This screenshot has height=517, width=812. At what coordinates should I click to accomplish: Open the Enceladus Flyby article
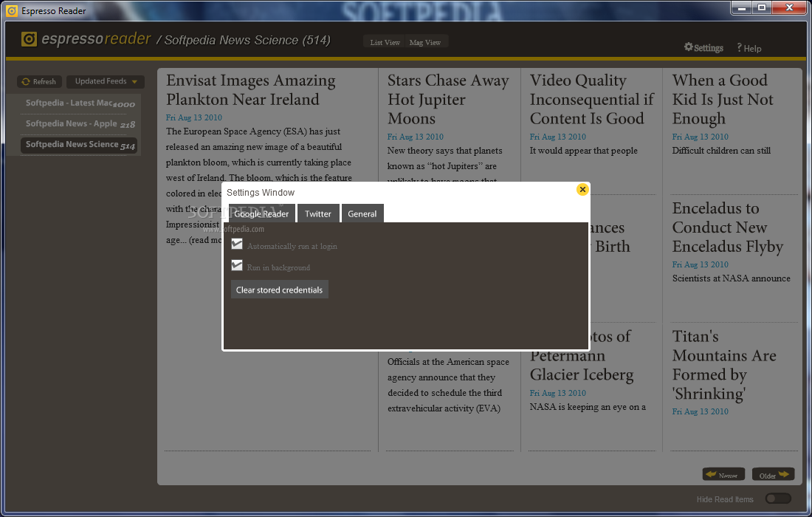(728, 227)
